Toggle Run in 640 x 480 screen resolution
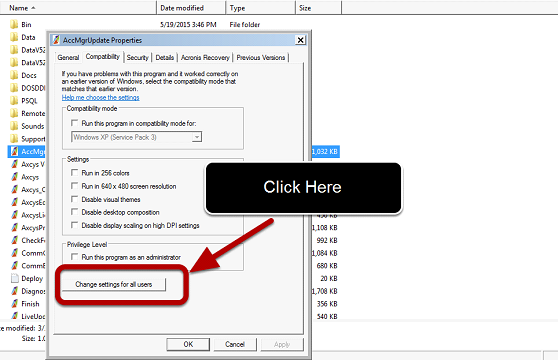Viewport: 559px width, 361px height. pos(74,186)
